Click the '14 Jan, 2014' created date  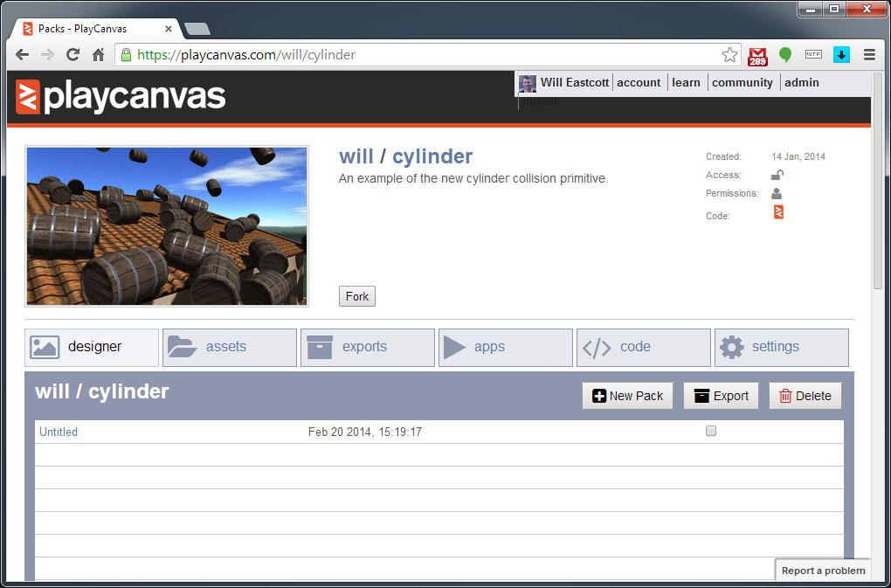pyautogui.click(x=798, y=156)
